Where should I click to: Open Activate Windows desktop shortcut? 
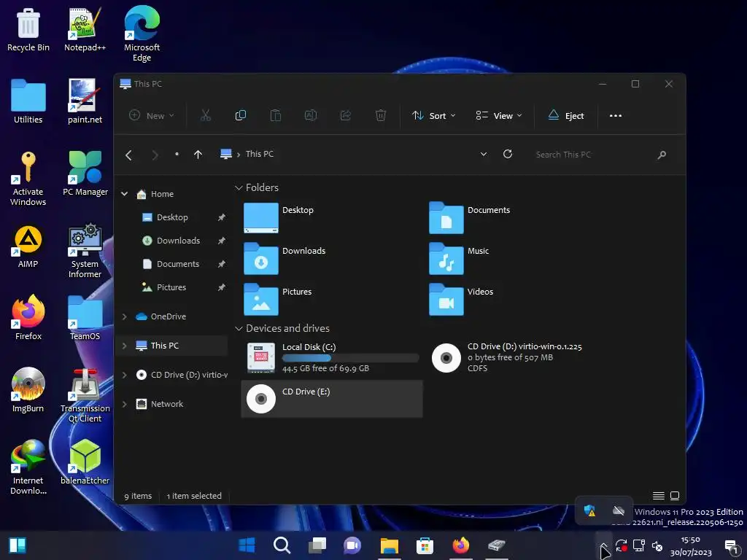pyautogui.click(x=28, y=179)
